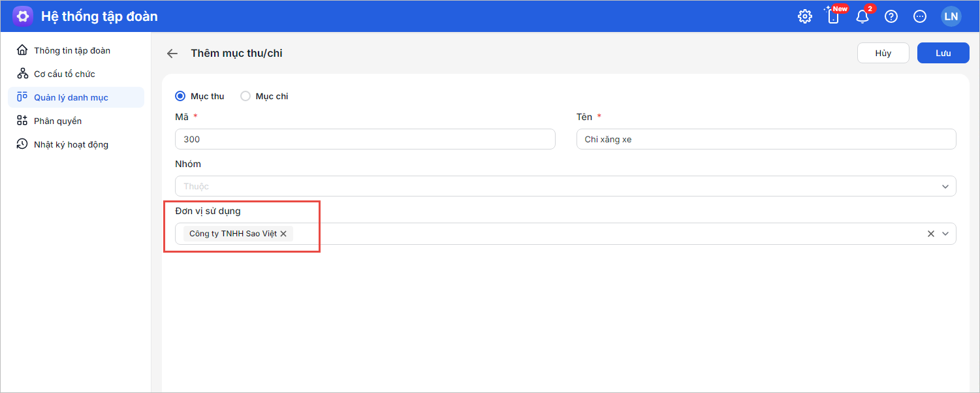Click the help question mark icon
980x393 pixels.
tap(891, 16)
